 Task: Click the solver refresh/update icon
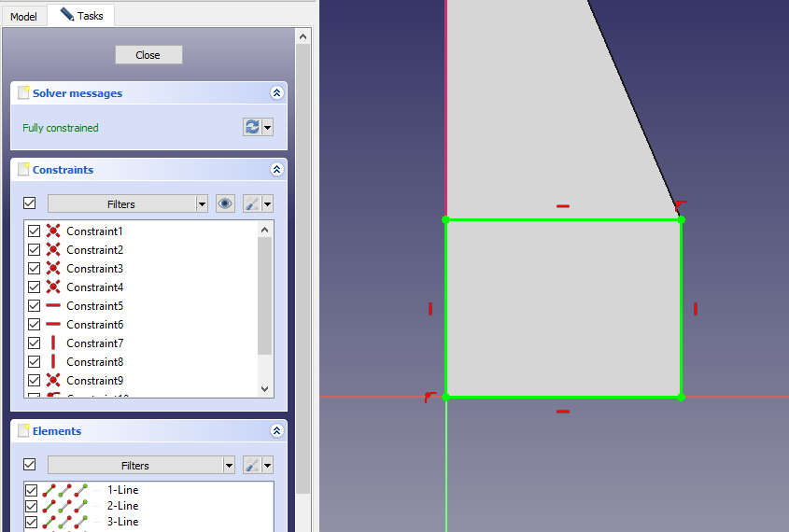point(252,127)
